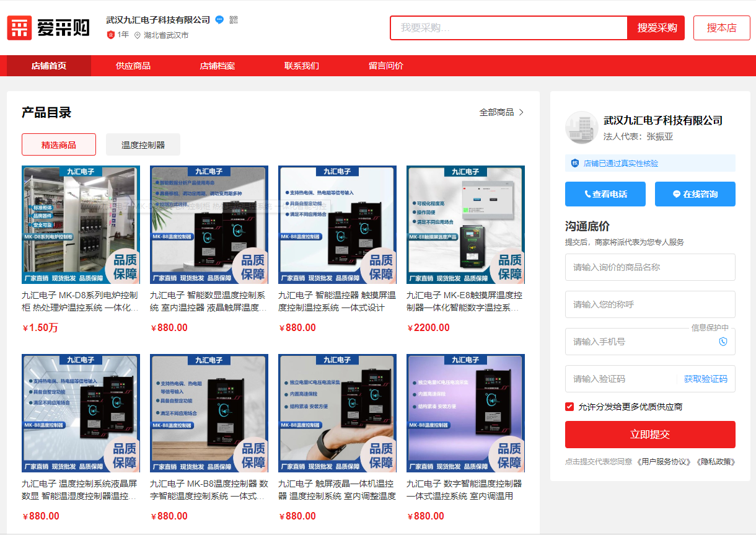
Task: Expand 全部商品 with its arrow
Action: pos(501,112)
